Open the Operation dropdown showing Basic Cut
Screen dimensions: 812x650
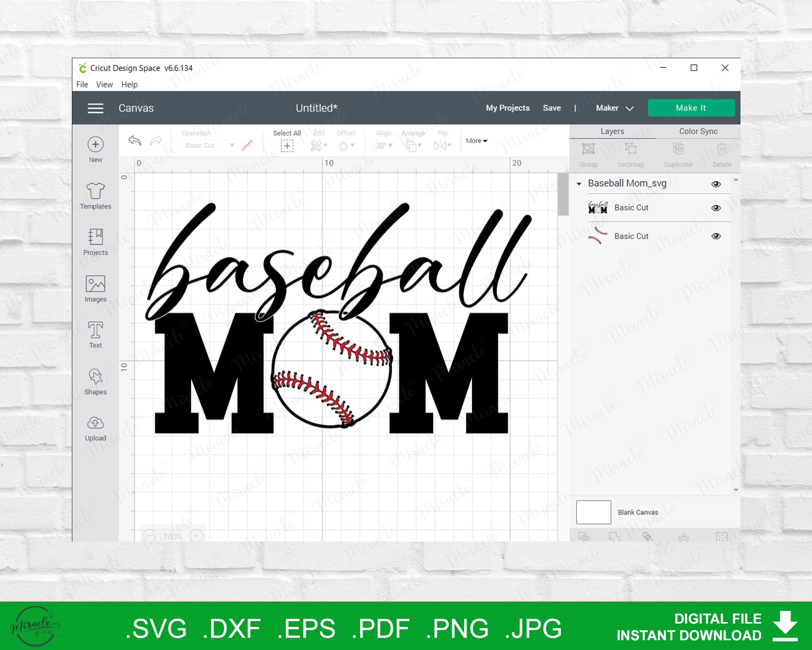pyautogui.click(x=209, y=145)
